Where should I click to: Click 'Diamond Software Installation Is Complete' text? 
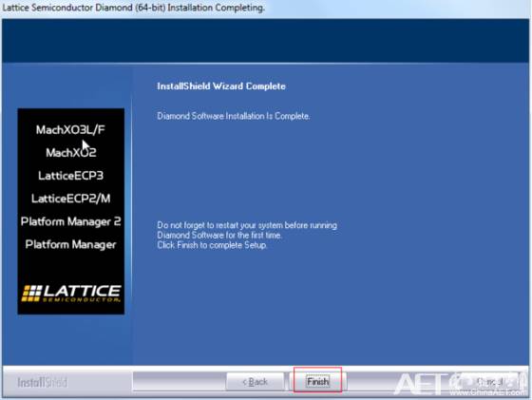point(234,116)
